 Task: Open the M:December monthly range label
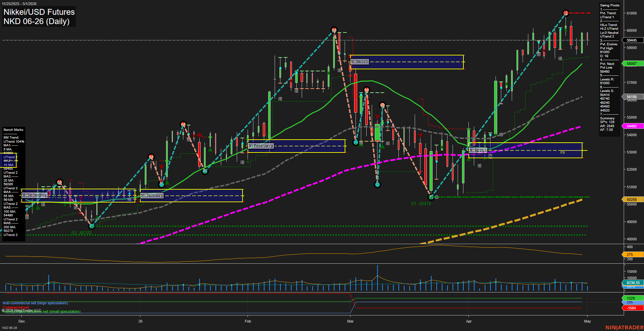(x=34, y=195)
